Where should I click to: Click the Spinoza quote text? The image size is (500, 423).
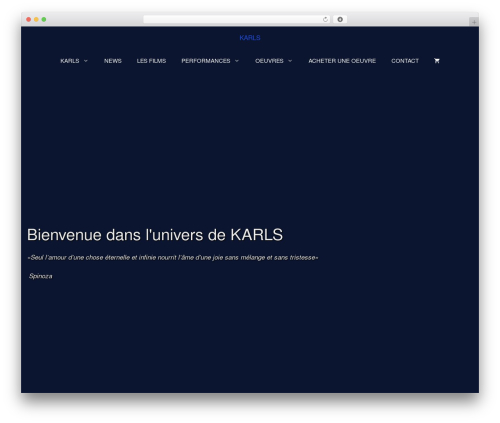(173, 257)
